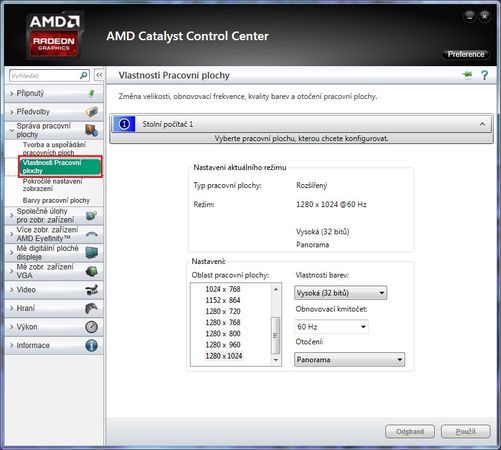Select Vlastnosti Pracovní plochy item
501x450 pixels.
click(60, 167)
